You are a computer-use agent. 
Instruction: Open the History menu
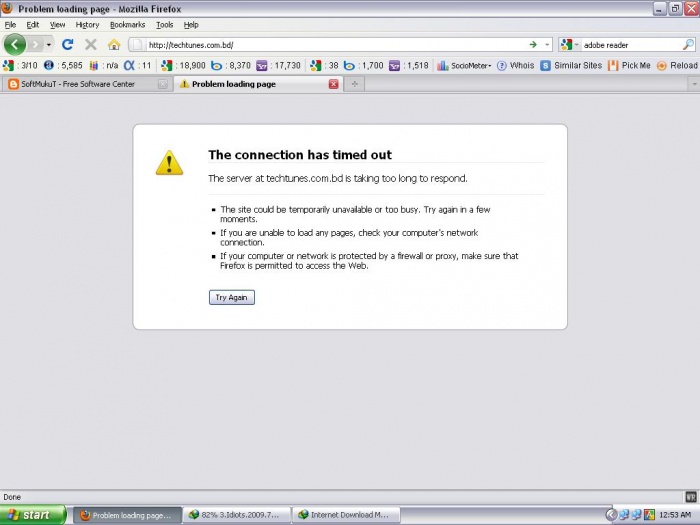(87, 25)
